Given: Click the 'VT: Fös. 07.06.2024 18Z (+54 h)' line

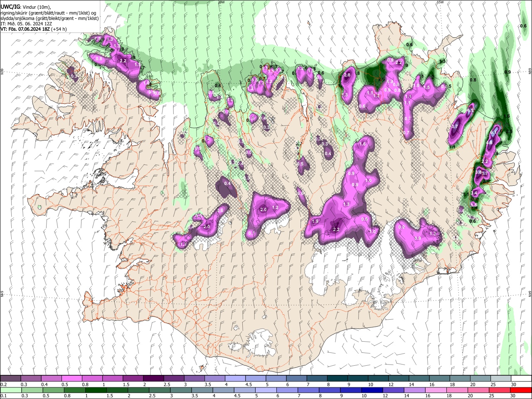Looking at the screenshot, I should click(x=33, y=29).
